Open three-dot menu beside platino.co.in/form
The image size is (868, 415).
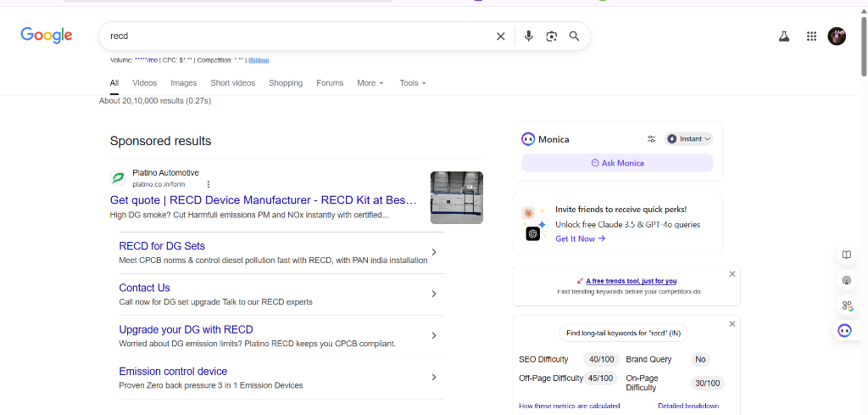pyautogui.click(x=209, y=184)
